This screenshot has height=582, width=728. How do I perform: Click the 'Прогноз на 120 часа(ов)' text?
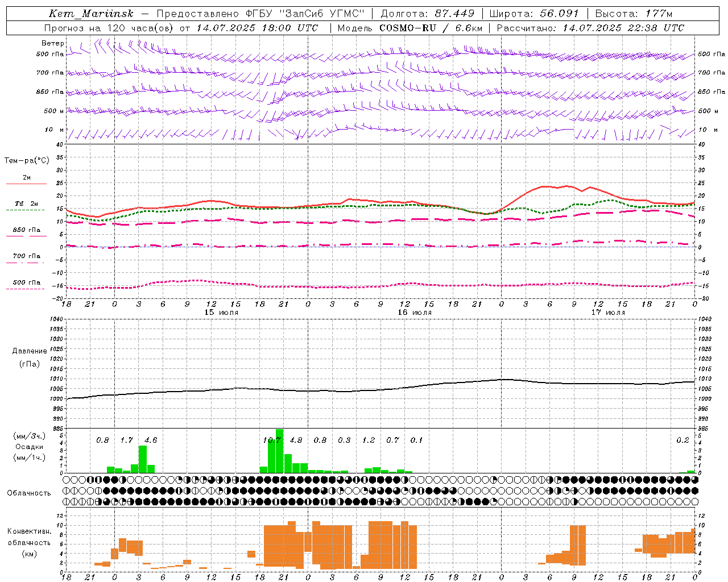109,28
